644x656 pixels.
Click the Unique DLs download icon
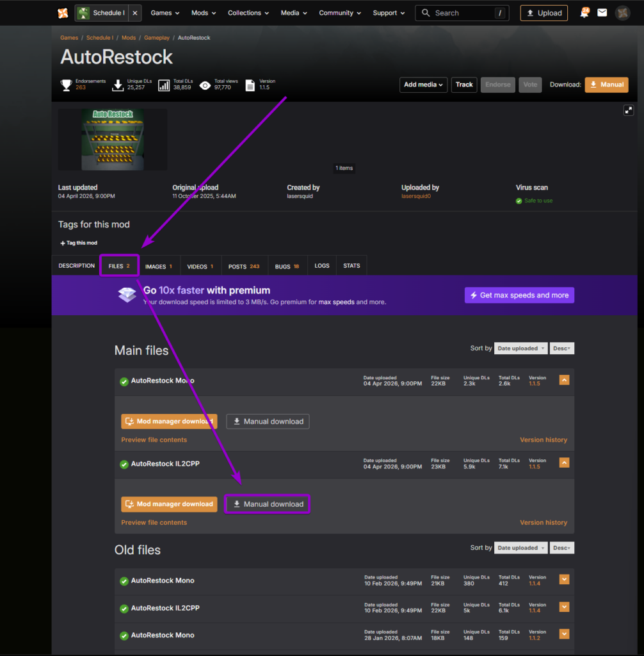coord(118,85)
